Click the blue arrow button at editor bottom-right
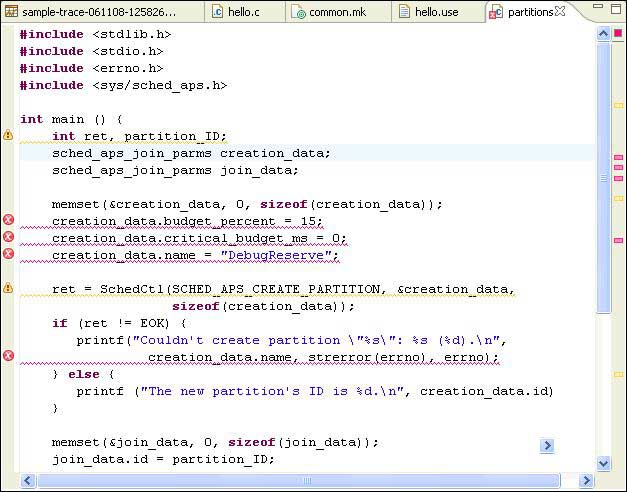The image size is (627, 492). pyautogui.click(x=547, y=446)
